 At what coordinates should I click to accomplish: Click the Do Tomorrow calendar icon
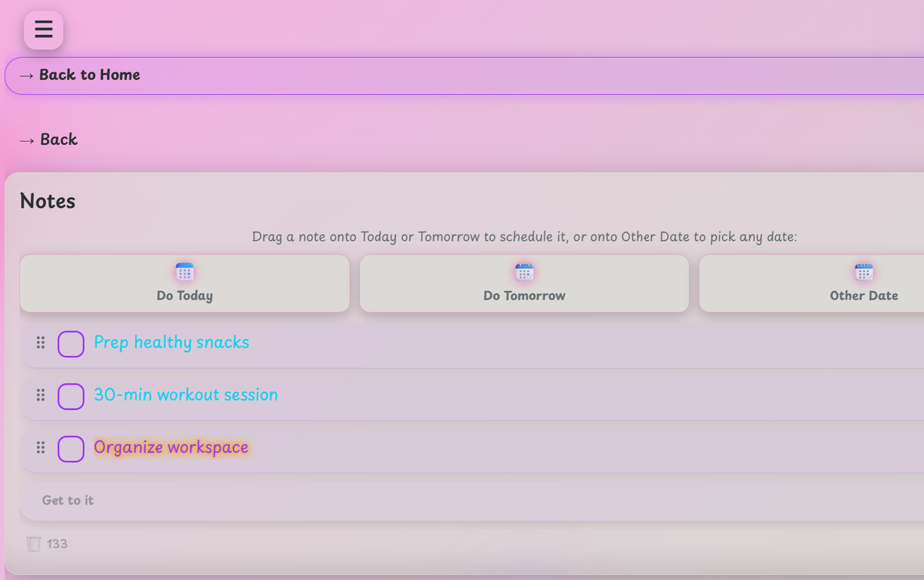tap(524, 272)
